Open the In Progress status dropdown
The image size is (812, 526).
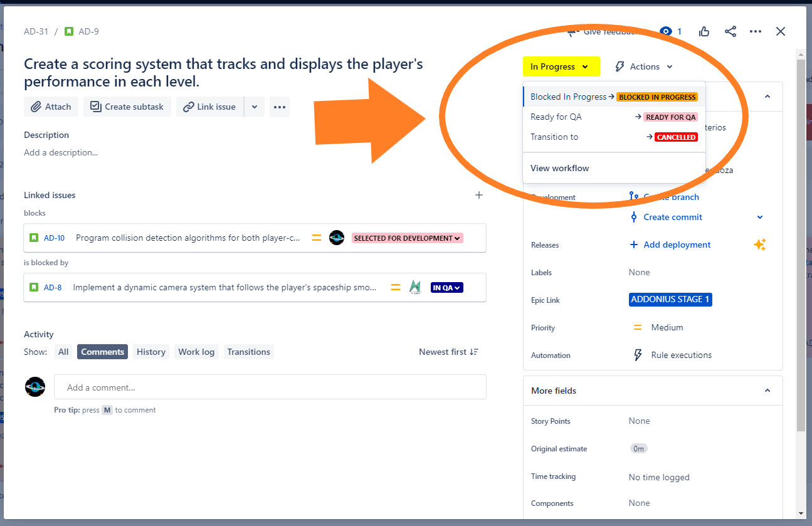tap(561, 66)
